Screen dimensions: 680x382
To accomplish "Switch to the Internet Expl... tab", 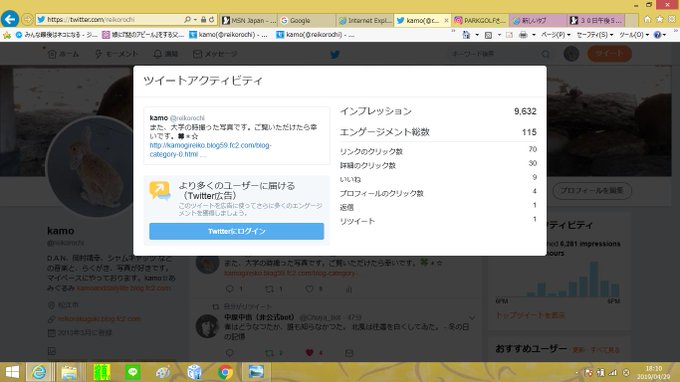I will point(365,20).
